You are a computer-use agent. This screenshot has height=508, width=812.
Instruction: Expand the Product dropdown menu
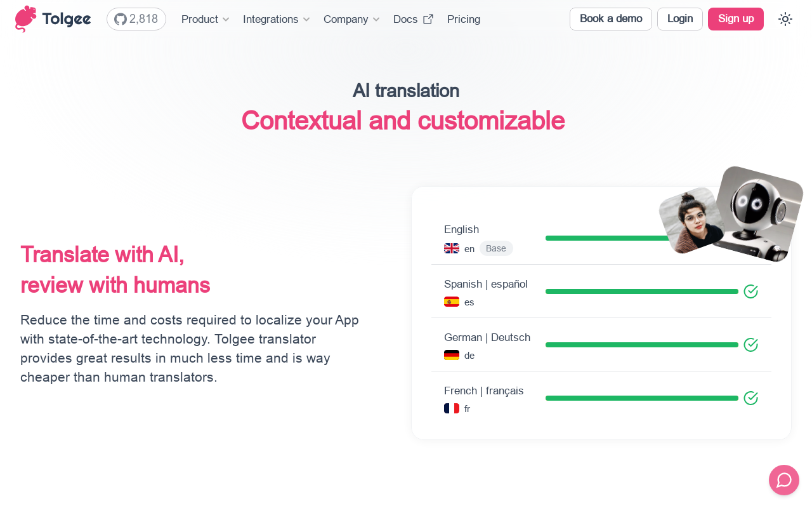[x=206, y=19]
